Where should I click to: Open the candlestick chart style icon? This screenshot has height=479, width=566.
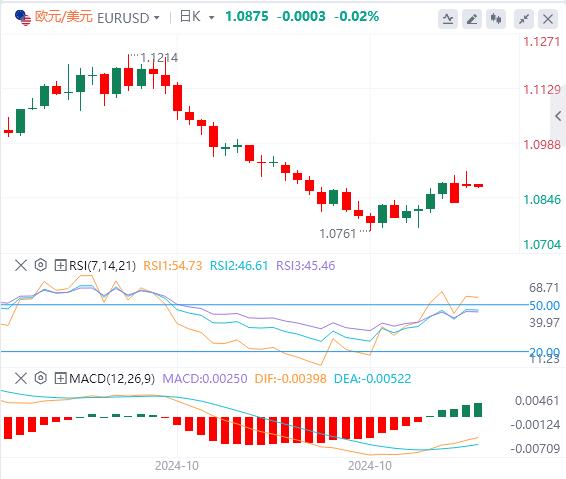(496, 18)
